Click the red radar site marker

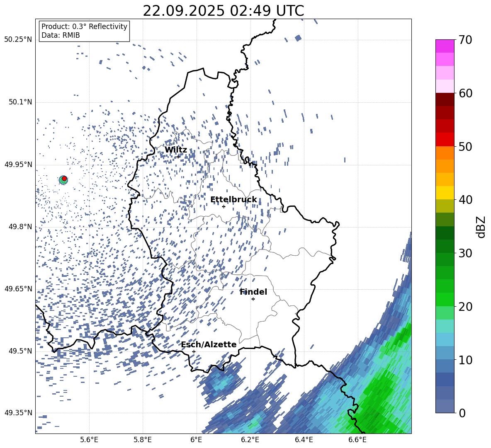[x=64, y=179]
